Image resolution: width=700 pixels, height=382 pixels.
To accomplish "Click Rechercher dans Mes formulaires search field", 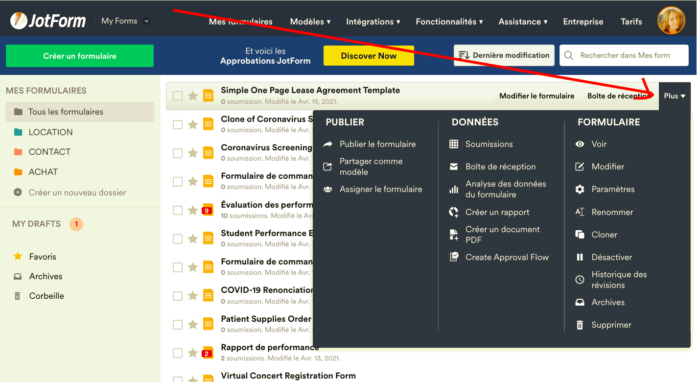I will coord(624,55).
